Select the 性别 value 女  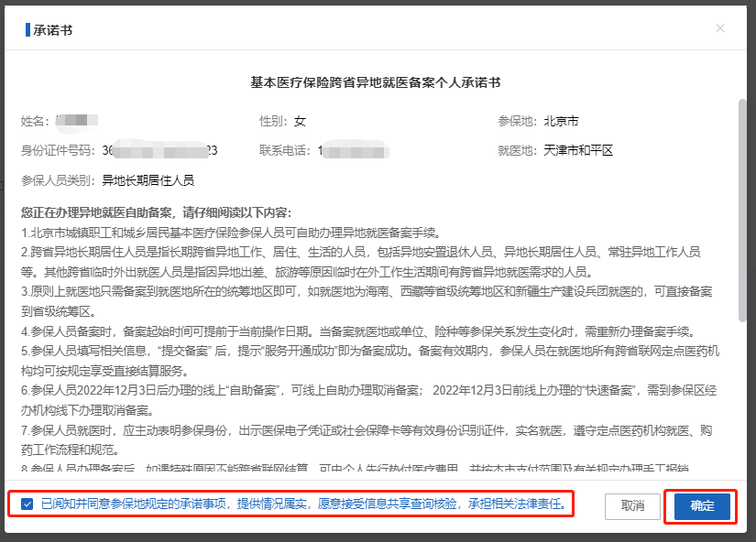[x=299, y=120]
